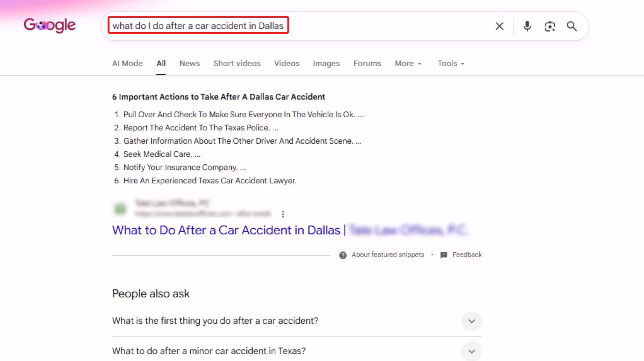
Task: Open About featured snippets link
Action: coord(388,255)
